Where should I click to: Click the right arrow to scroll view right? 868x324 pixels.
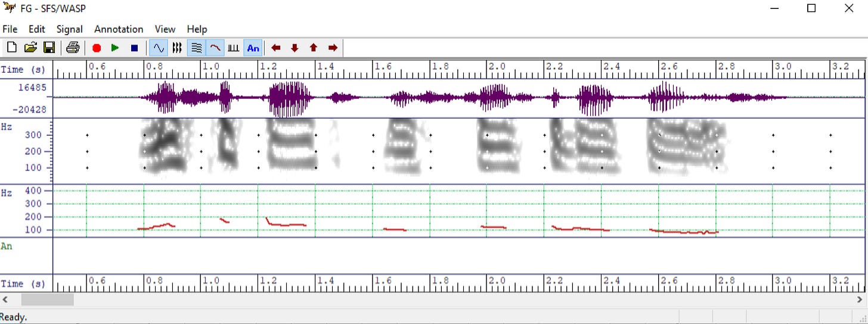pyautogui.click(x=333, y=48)
